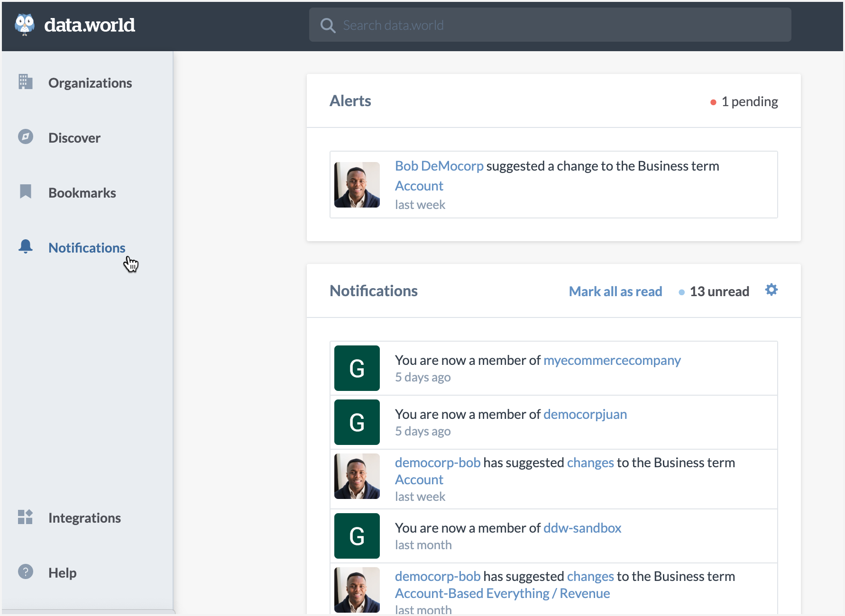Open Account-Based Everything / Revenue link
Image resolution: width=845 pixels, height=616 pixels.
pyautogui.click(x=503, y=593)
